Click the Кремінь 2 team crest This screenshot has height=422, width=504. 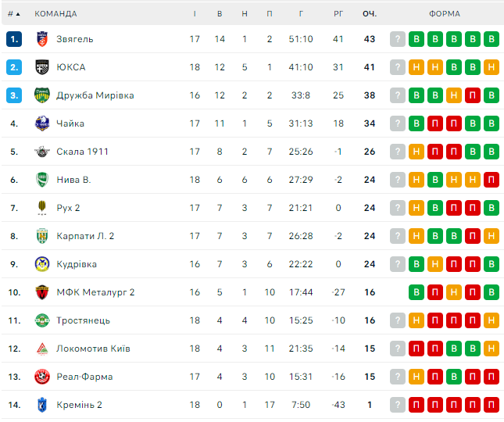tap(42, 405)
